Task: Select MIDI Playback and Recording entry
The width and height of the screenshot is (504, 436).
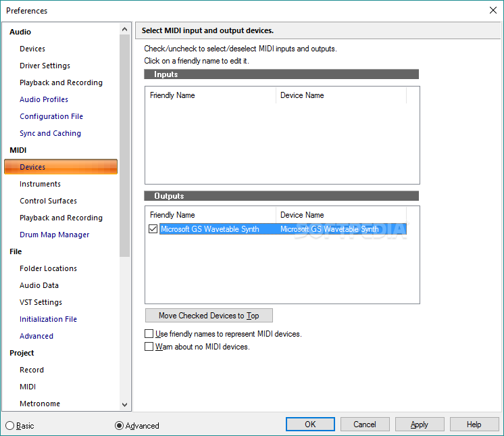Action: click(x=61, y=218)
